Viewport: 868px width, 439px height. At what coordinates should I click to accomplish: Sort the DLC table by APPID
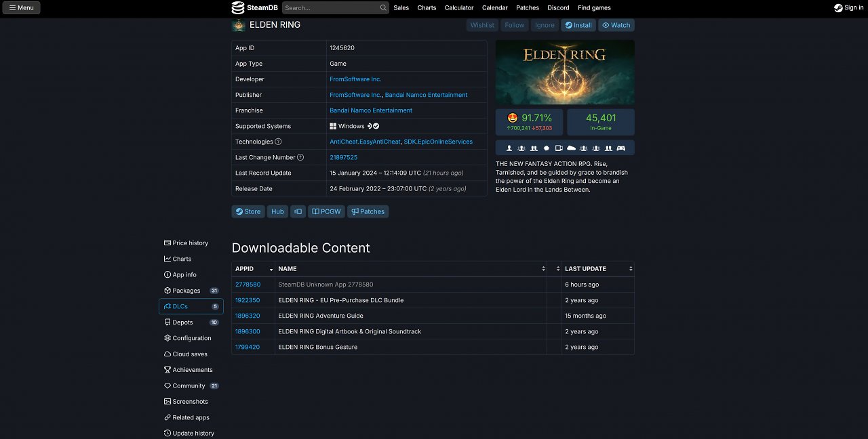253,269
